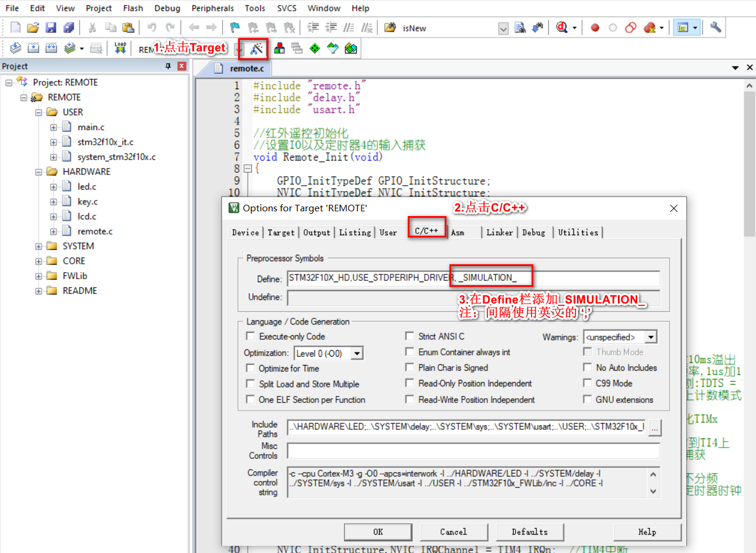756x553 pixels.
Task: Switch to the Debug tab in Options
Action: [534, 232]
